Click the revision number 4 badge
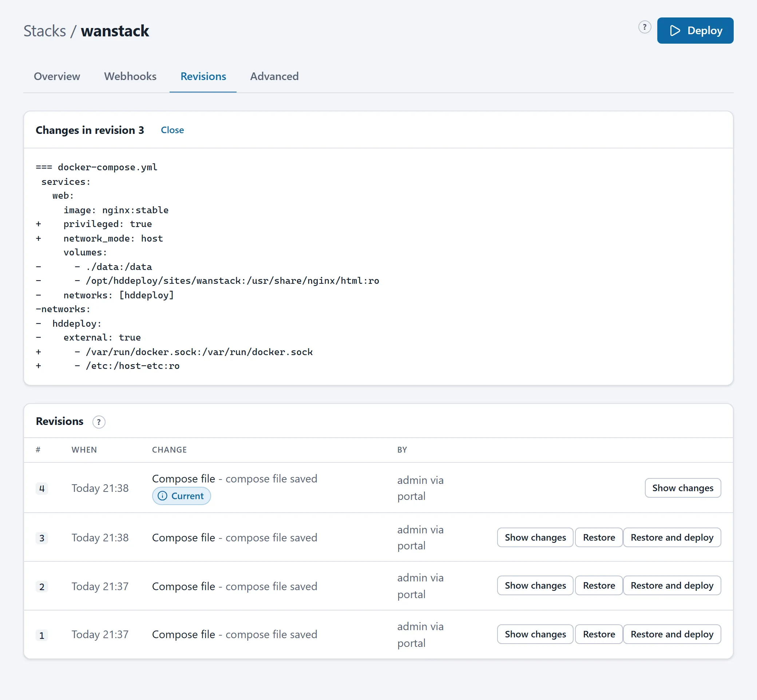This screenshot has width=757, height=700. 42,489
